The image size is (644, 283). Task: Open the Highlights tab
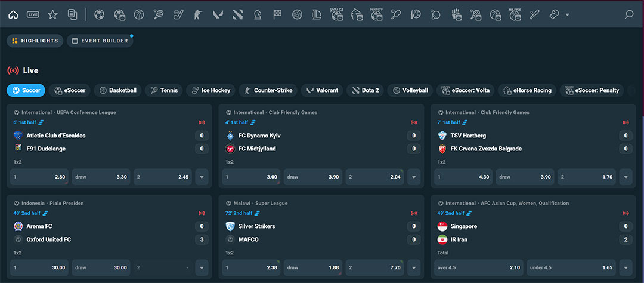point(35,41)
